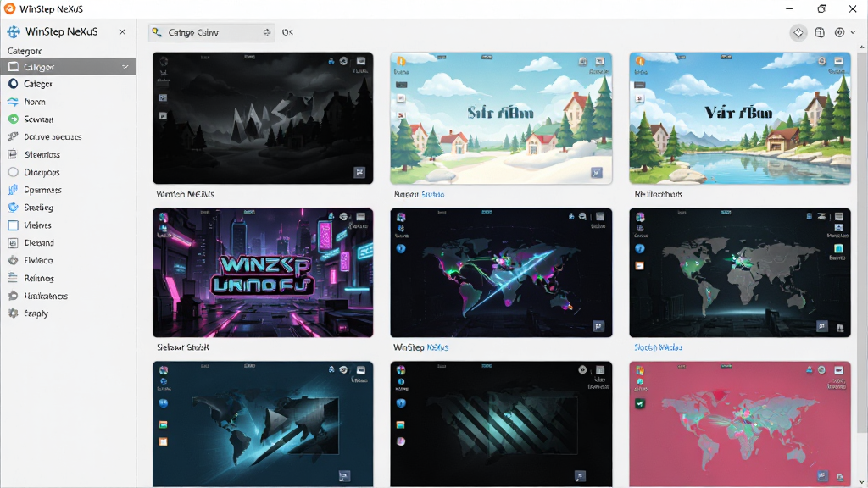
Task: Open the 'Dolnve soetuces' sidebar row
Action: [68, 137]
